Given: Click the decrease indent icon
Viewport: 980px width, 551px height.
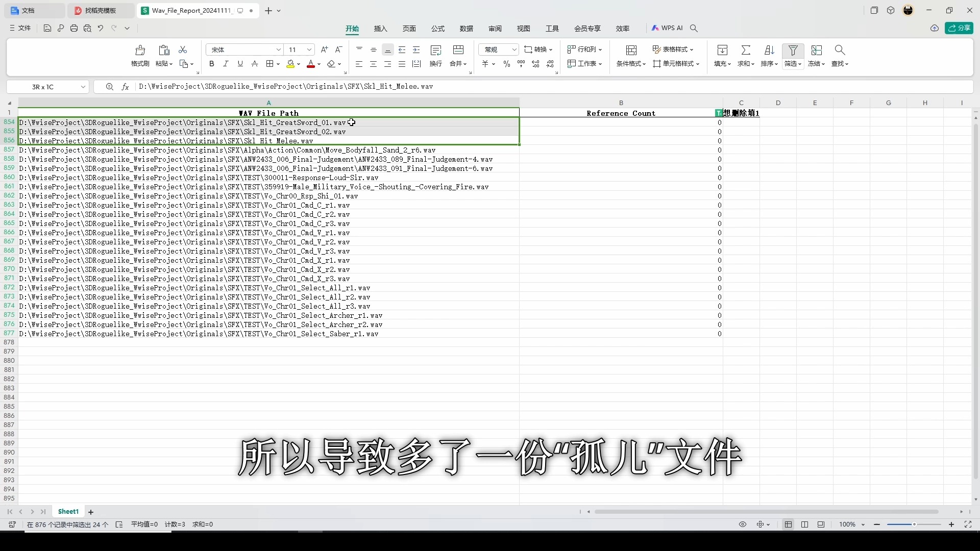Looking at the screenshot, I should [402, 49].
